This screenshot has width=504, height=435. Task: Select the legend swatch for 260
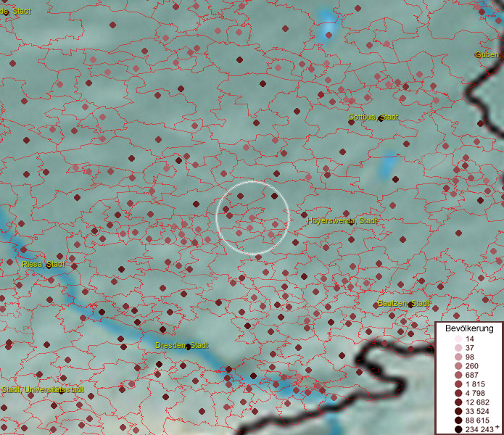(x=458, y=366)
